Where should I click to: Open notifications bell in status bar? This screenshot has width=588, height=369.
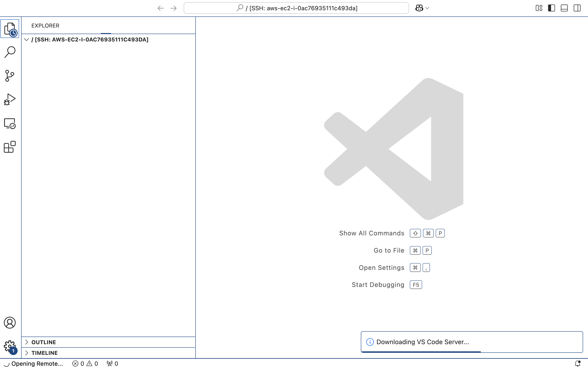pyautogui.click(x=578, y=364)
